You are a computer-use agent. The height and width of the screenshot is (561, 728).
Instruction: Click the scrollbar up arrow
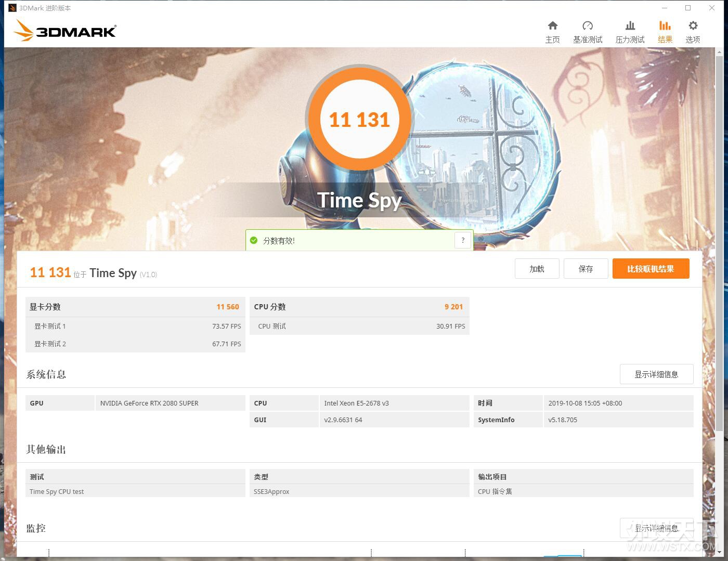719,51
